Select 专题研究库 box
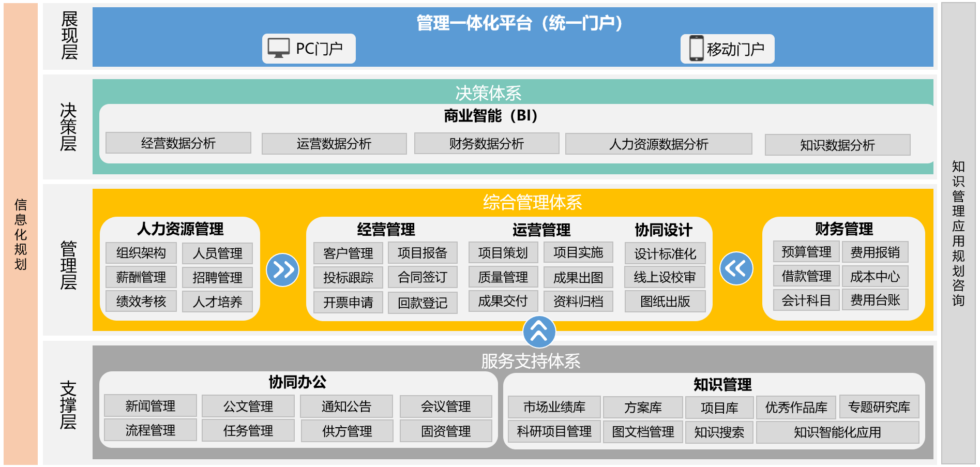Screen dimensions: 980x467 (x=879, y=407)
